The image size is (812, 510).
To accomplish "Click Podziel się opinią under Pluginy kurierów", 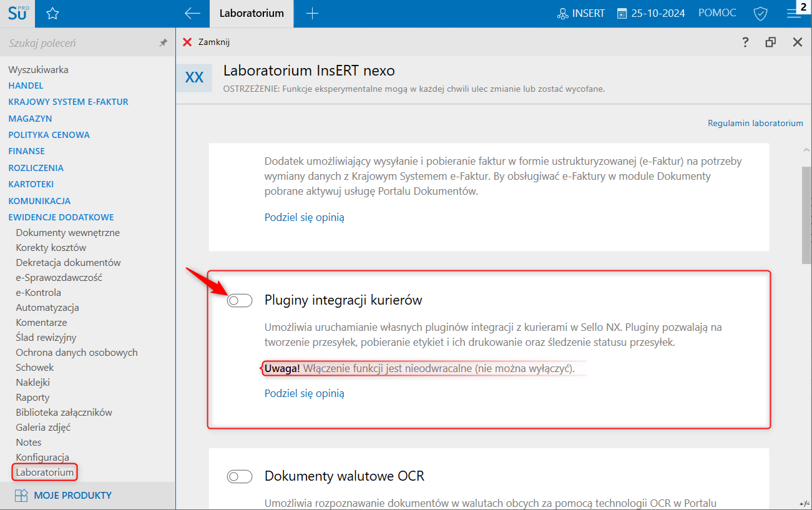I will coord(305,393).
